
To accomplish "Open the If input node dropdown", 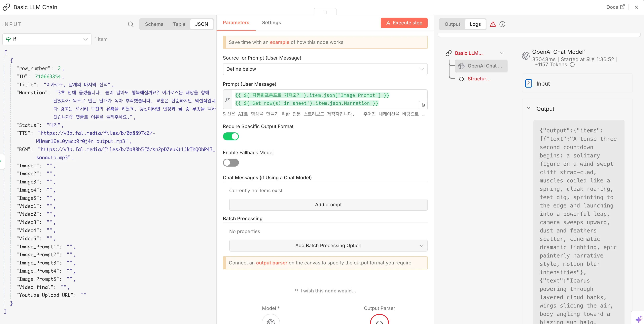I will pyautogui.click(x=47, y=39).
